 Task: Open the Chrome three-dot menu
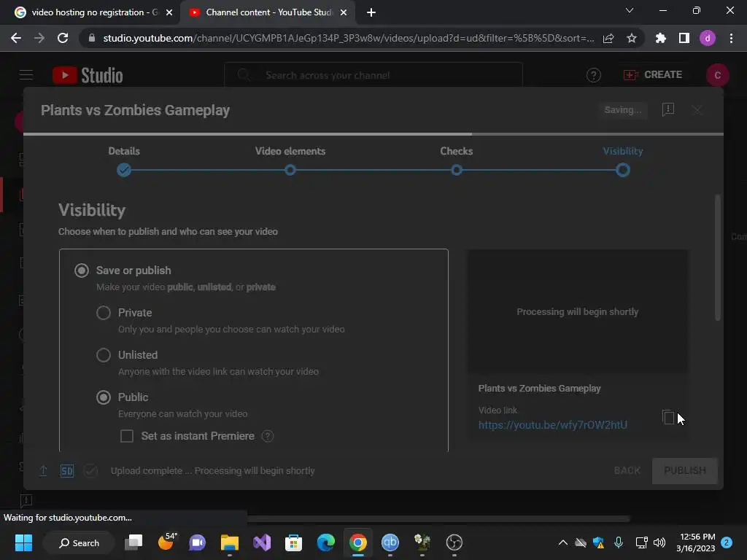pyautogui.click(x=731, y=38)
